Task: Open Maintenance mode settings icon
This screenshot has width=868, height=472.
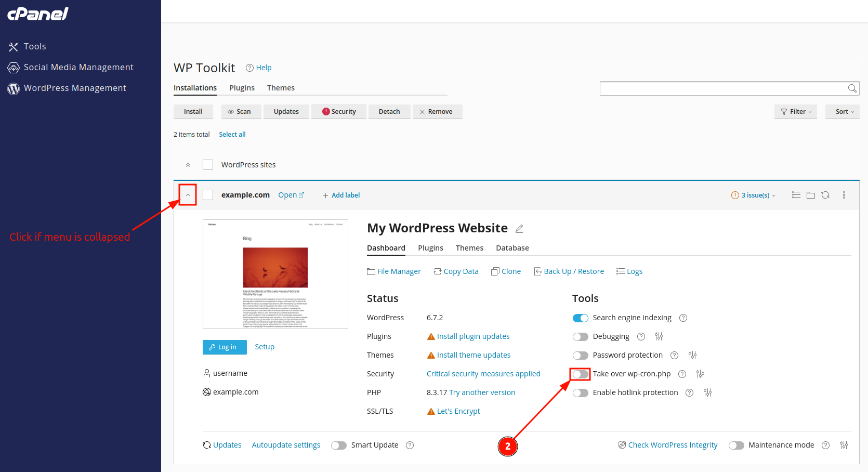Action: click(x=844, y=445)
